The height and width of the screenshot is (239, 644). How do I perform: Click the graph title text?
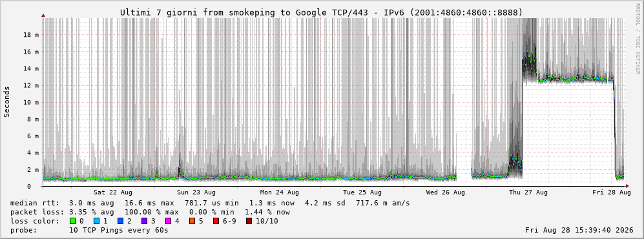pos(322,13)
